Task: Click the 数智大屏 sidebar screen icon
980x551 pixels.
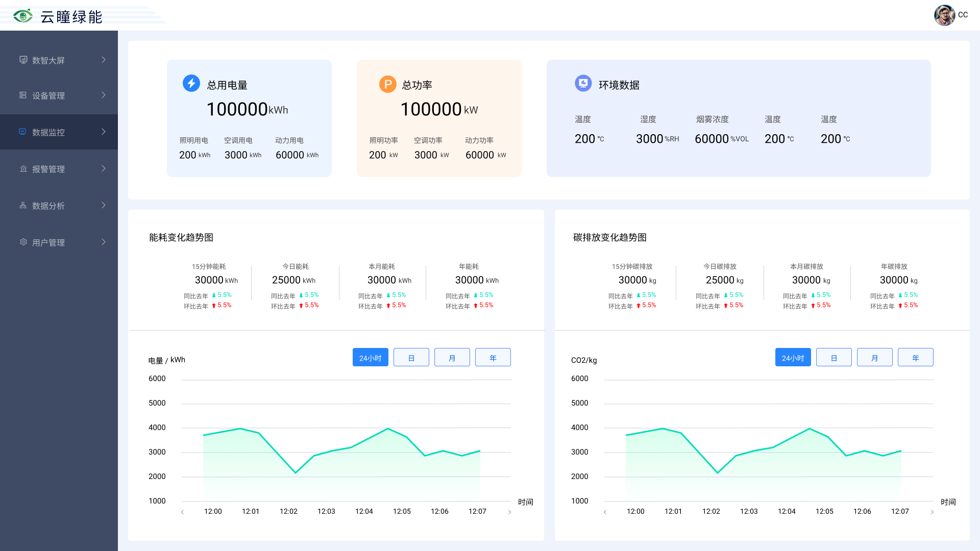Action: pyautogui.click(x=23, y=60)
